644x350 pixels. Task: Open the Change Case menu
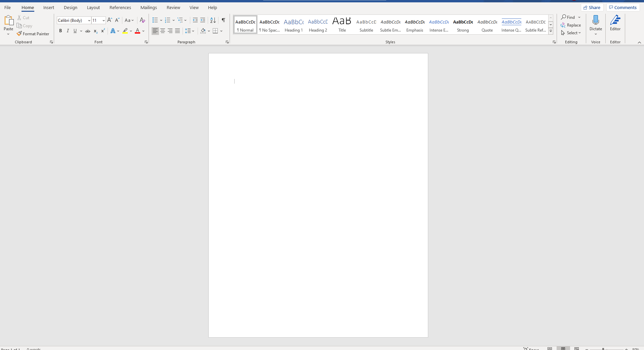(129, 20)
